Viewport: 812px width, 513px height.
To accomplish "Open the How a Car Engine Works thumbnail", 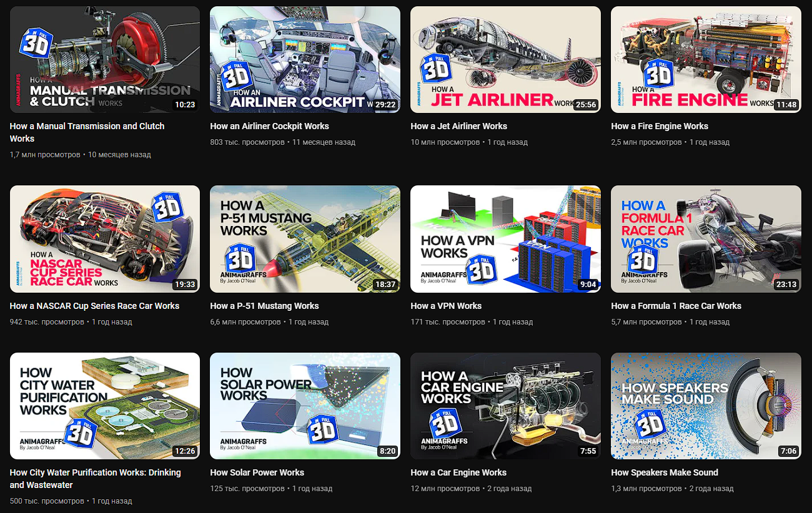I will [x=506, y=406].
